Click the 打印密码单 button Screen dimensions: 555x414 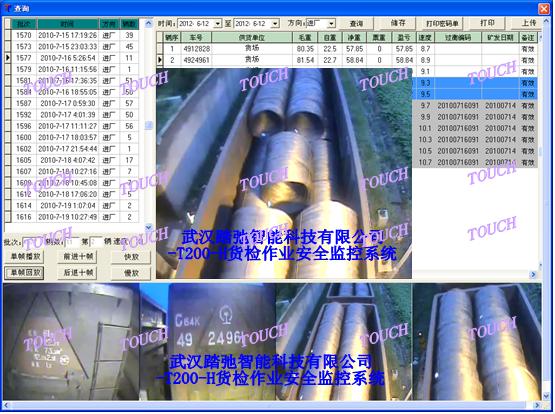click(x=442, y=23)
